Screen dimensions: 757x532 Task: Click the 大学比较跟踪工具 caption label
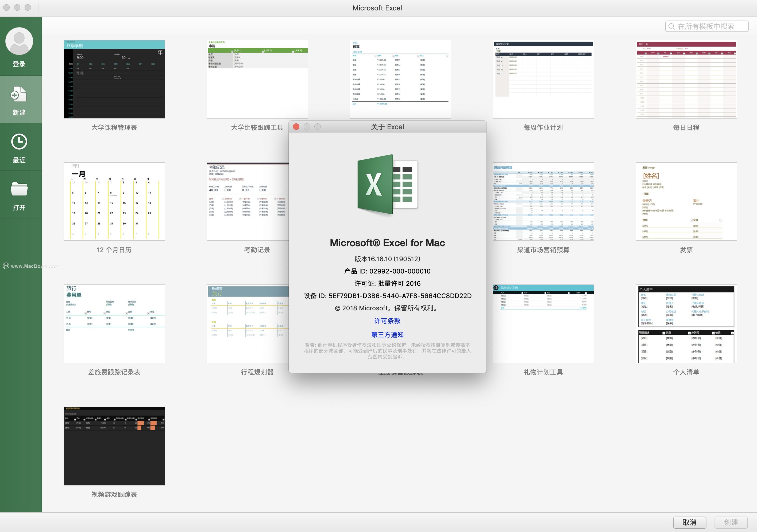[x=257, y=127]
